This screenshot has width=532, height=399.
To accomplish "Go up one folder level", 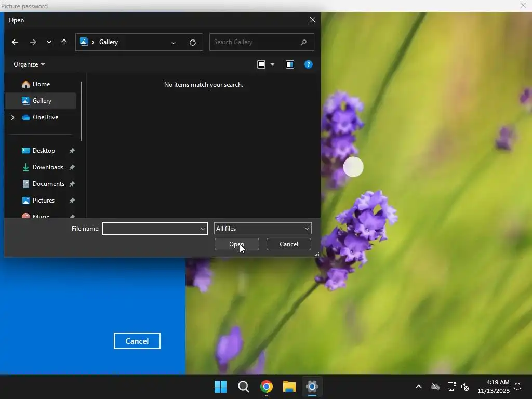I will pyautogui.click(x=64, y=42).
